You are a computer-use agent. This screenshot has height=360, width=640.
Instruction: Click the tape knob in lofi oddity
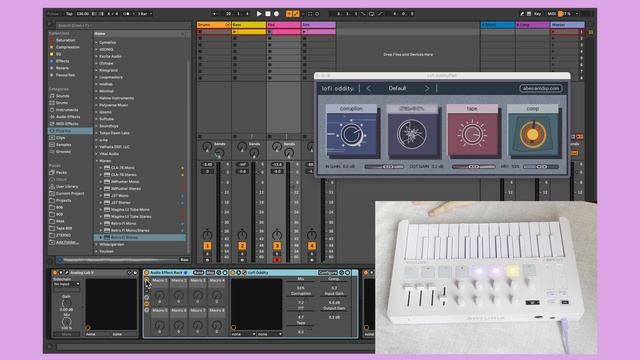click(x=472, y=133)
